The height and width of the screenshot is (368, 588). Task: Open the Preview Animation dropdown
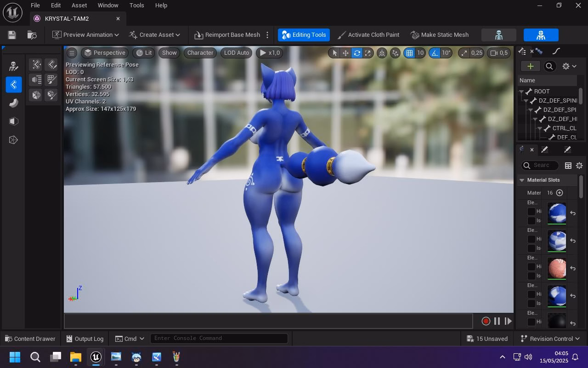pyautogui.click(x=85, y=35)
